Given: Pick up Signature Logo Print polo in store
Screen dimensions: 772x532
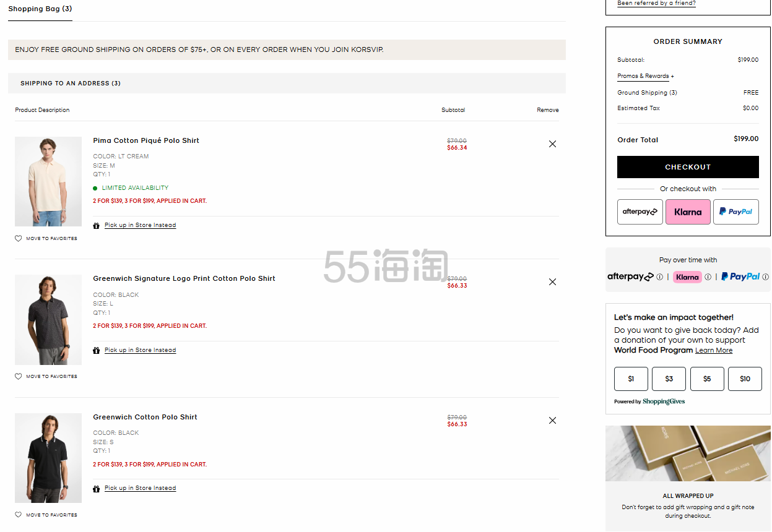Looking at the screenshot, I should [x=140, y=351].
